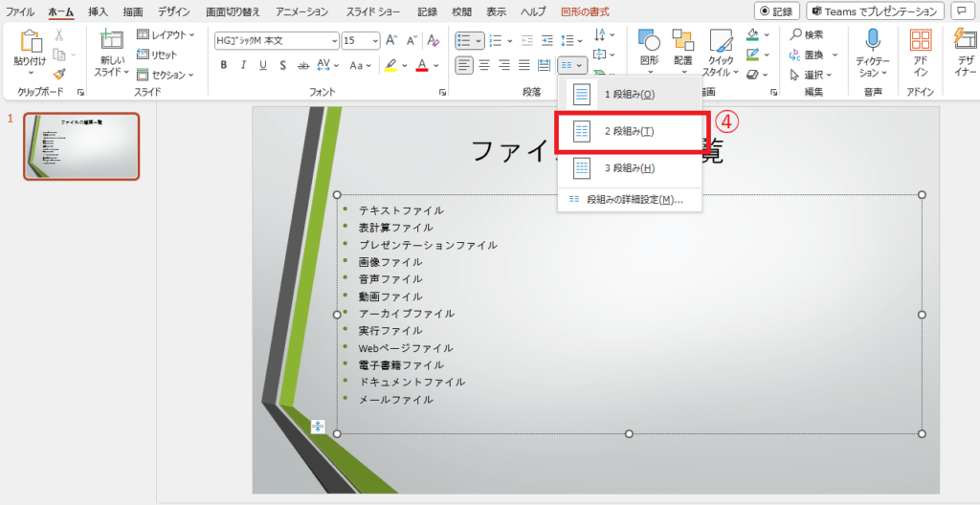980x505 pixels.
Task: Open the font size dropdown
Action: (375, 40)
